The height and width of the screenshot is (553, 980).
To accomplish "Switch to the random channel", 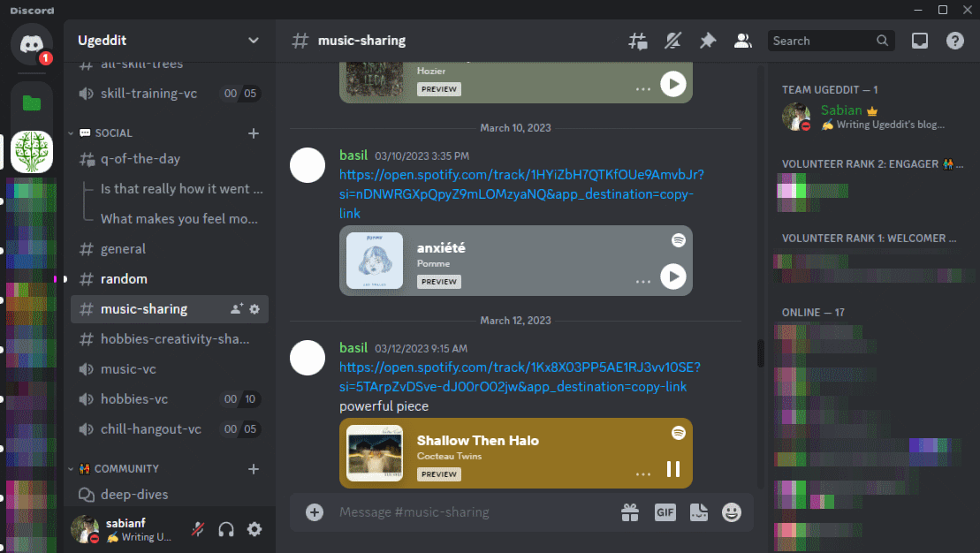I will pyautogui.click(x=124, y=279).
